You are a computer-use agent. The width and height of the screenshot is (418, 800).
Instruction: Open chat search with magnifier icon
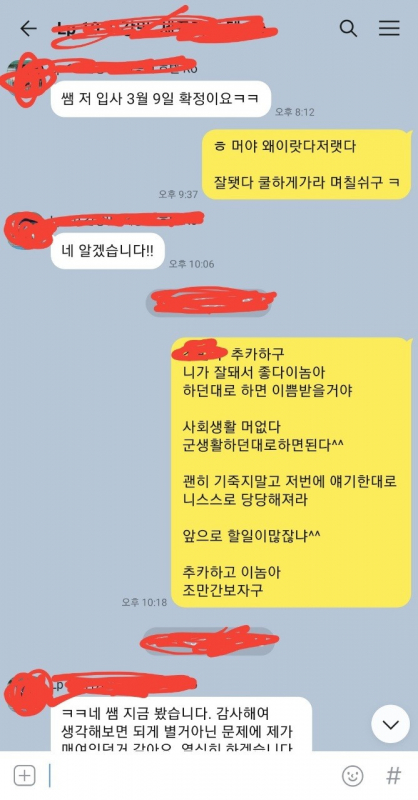348,29
